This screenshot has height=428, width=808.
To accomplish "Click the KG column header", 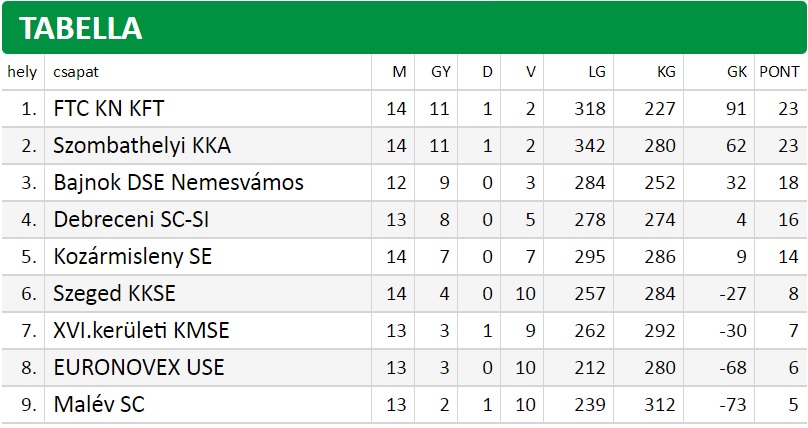I will (x=666, y=72).
